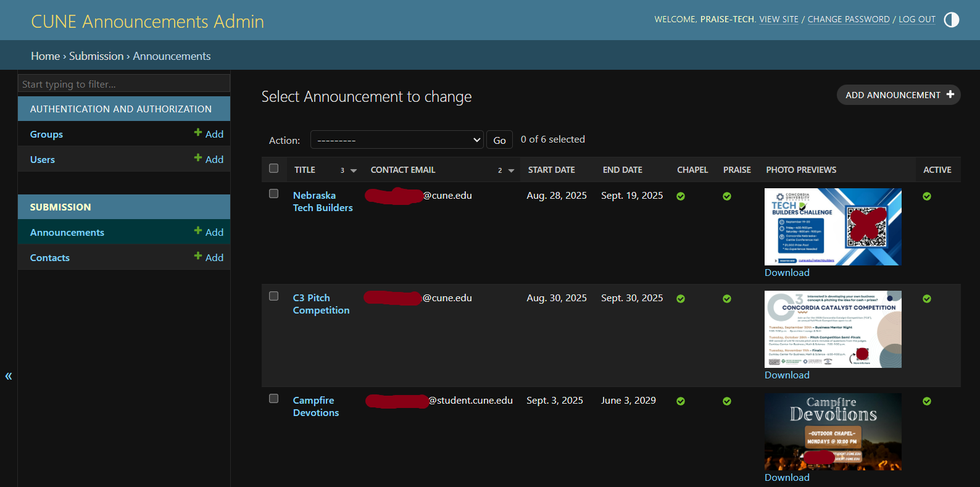Open the Tech Builders Challenge photo preview
980x487 pixels.
click(x=833, y=227)
